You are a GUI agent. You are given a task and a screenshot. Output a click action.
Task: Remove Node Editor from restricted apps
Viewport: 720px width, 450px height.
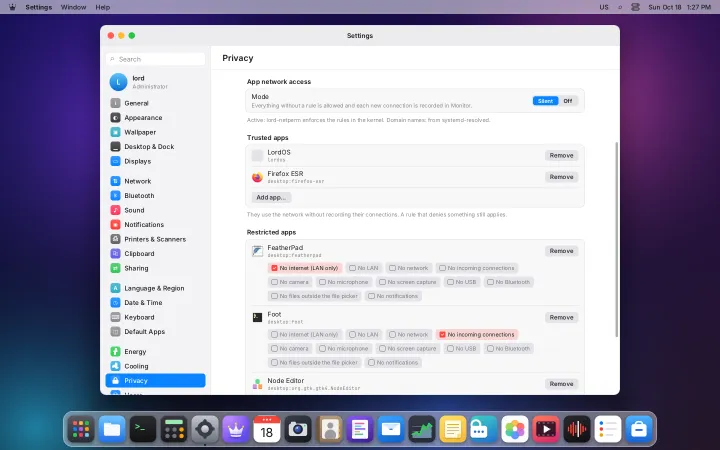(562, 384)
